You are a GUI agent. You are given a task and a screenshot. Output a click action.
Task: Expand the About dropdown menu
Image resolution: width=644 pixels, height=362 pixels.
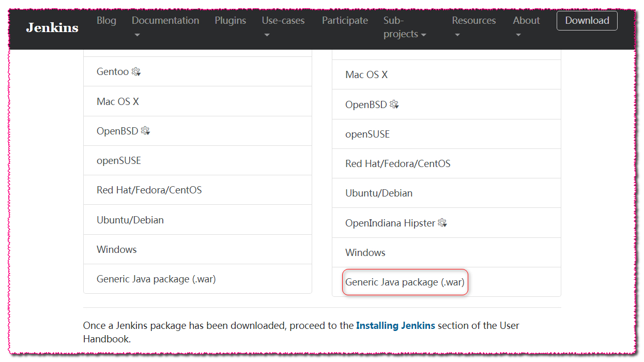pyautogui.click(x=526, y=27)
